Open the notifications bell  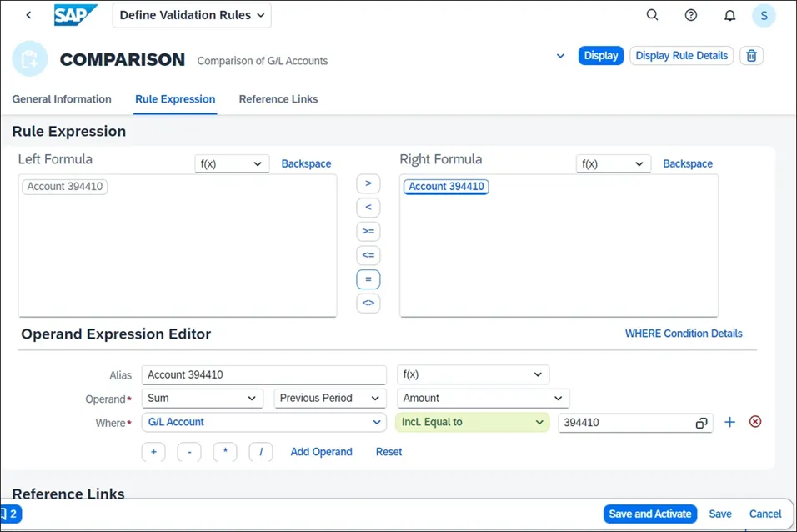[x=729, y=15]
